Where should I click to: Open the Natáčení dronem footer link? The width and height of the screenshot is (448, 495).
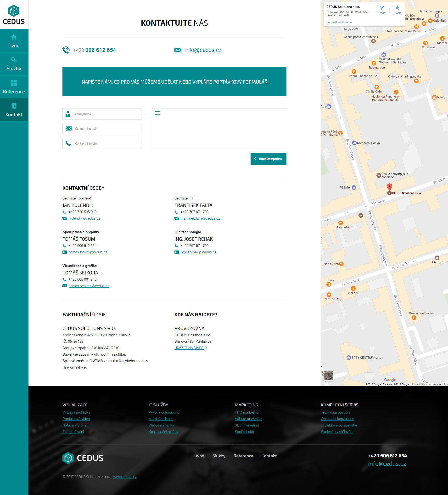pos(76,425)
